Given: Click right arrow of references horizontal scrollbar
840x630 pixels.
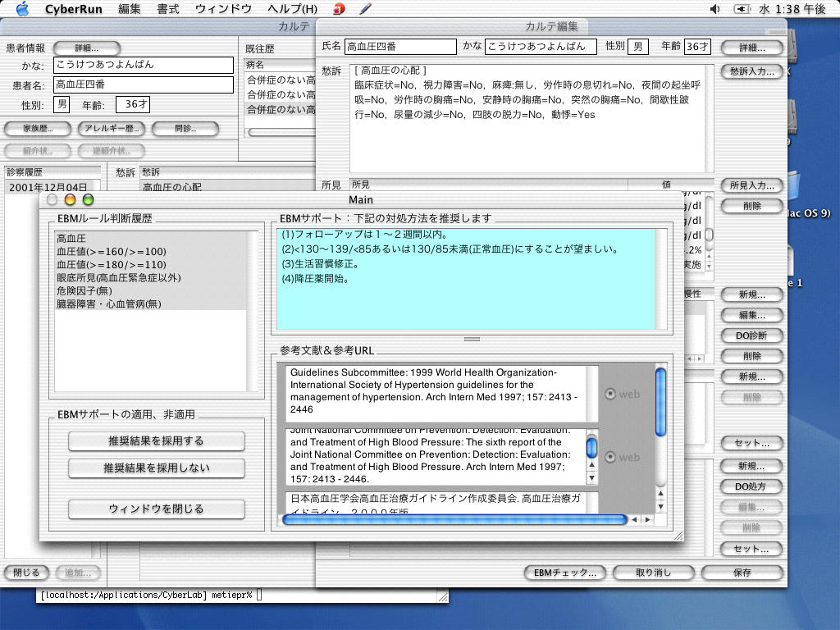Looking at the screenshot, I should point(648,519).
